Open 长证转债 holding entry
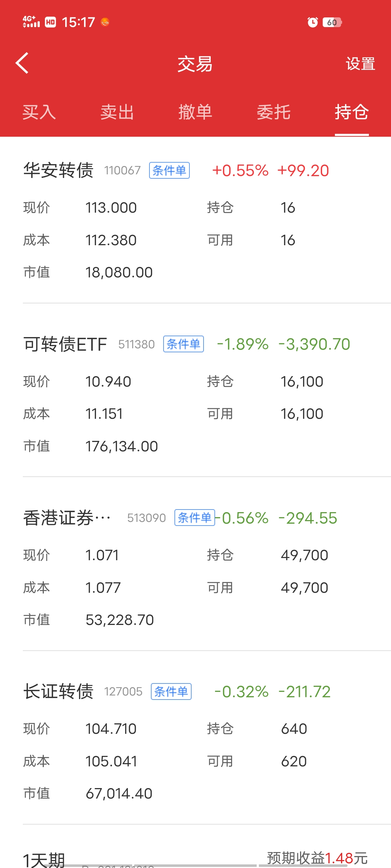This screenshot has height=868, width=391. (x=58, y=692)
